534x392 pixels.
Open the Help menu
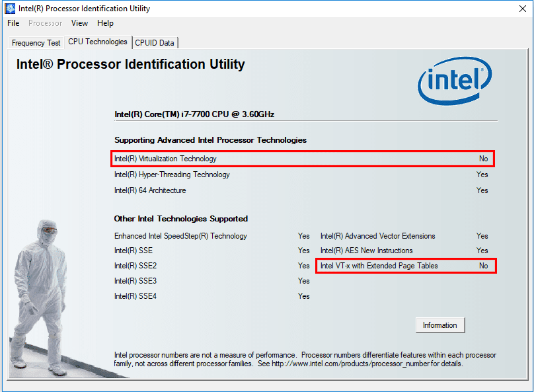(x=105, y=23)
